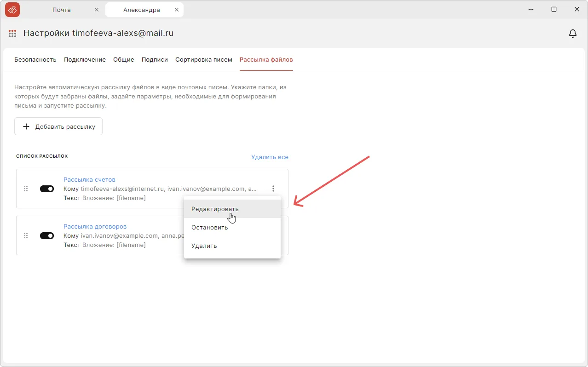Click the red mail app logo icon
588x367 pixels.
12,10
